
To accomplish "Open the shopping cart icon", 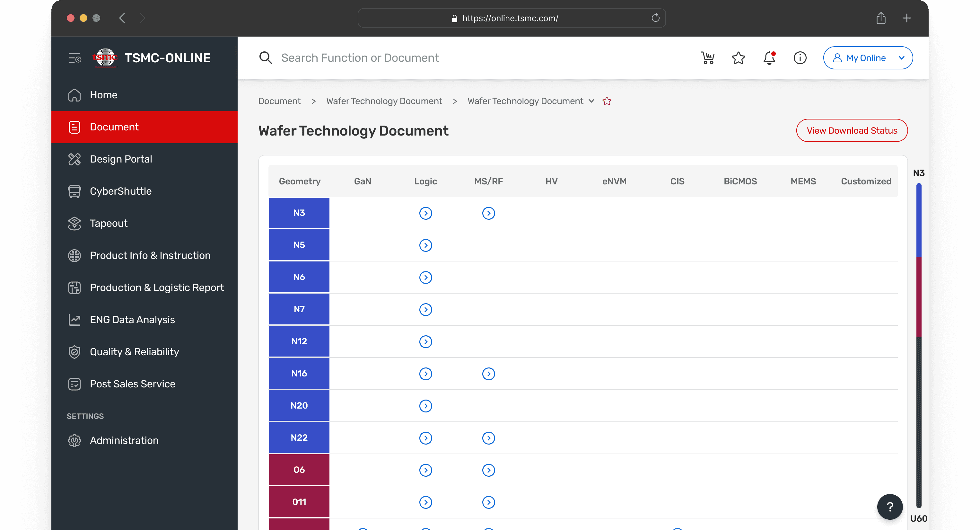I will pyautogui.click(x=708, y=58).
